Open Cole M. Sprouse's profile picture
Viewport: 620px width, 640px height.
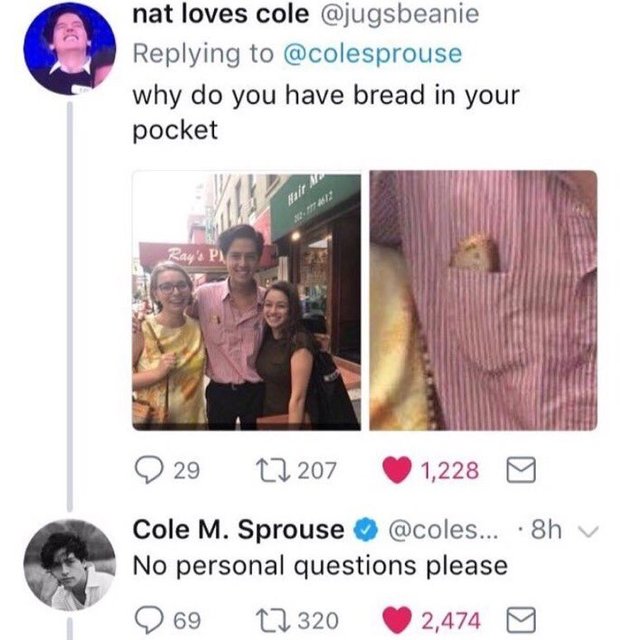69,566
